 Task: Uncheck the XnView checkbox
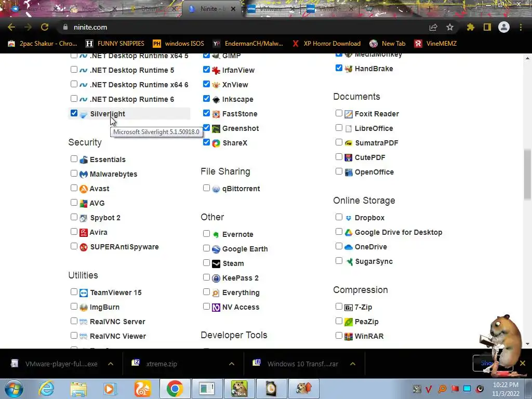click(x=206, y=84)
